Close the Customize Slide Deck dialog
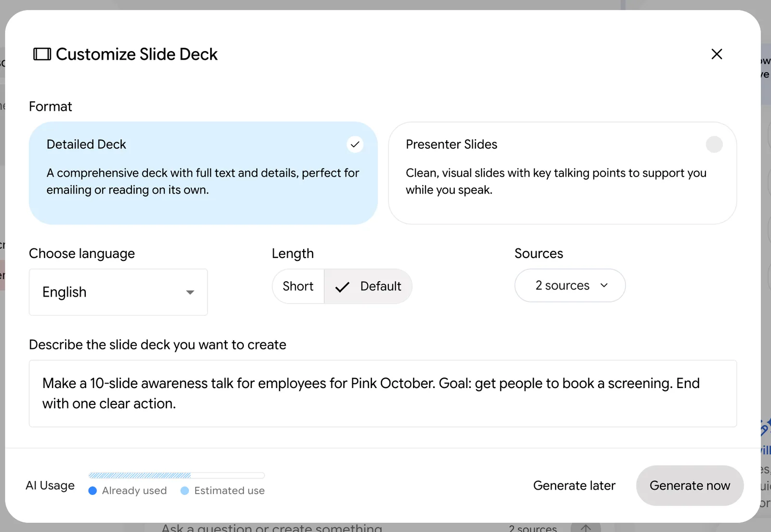Viewport: 771px width, 532px height. [x=717, y=54]
